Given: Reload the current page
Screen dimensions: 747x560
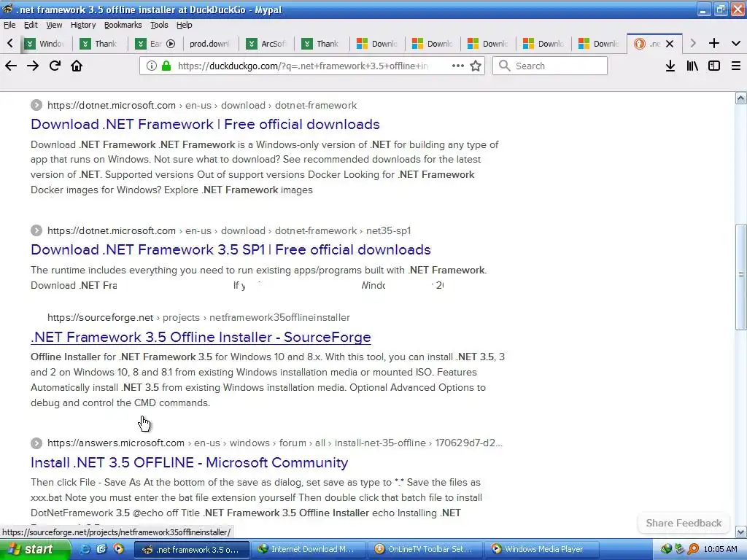Looking at the screenshot, I should pos(55,66).
